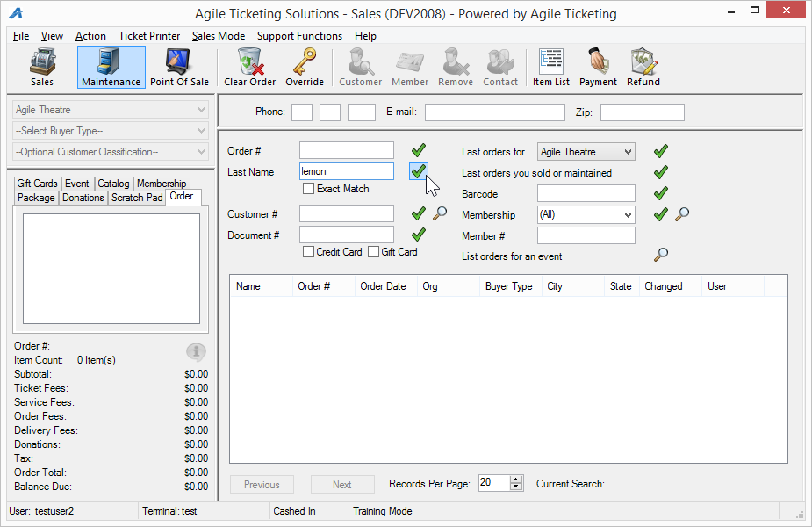812x527 pixels.
Task: Click the Previous page button
Action: click(x=262, y=485)
